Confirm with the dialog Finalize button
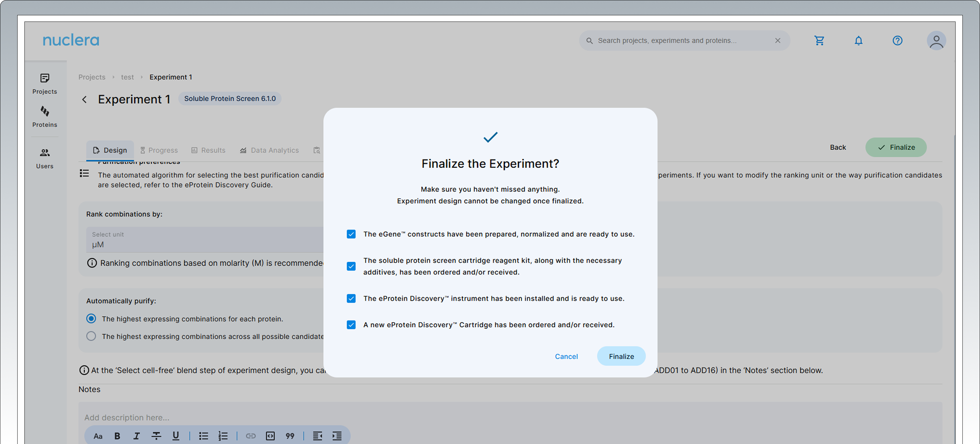Viewport: 980px width, 444px height. (621, 356)
